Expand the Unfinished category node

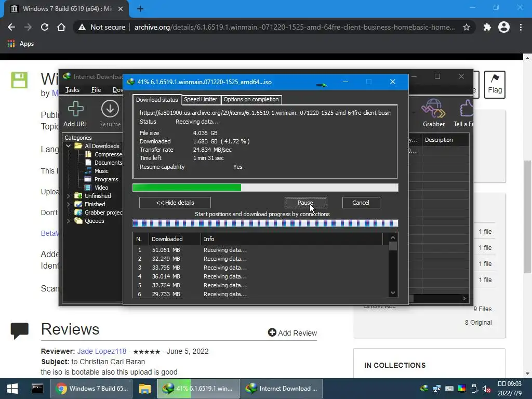point(68,196)
